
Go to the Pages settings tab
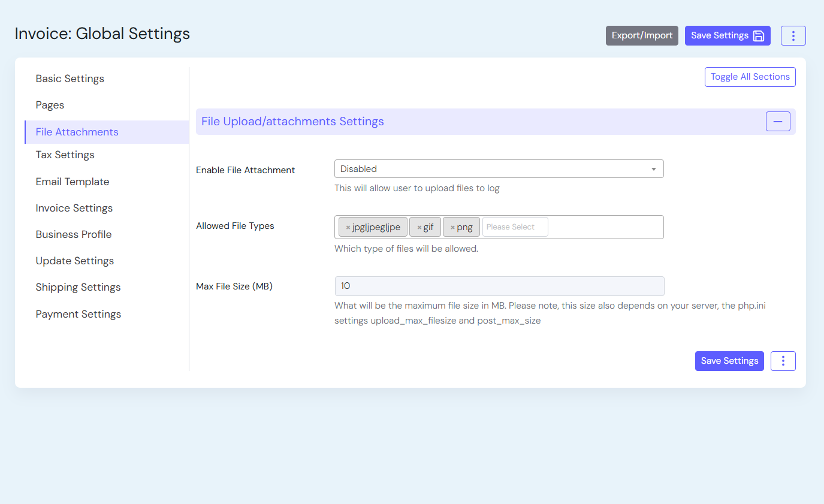pyautogui.click(x=50, y=105)
